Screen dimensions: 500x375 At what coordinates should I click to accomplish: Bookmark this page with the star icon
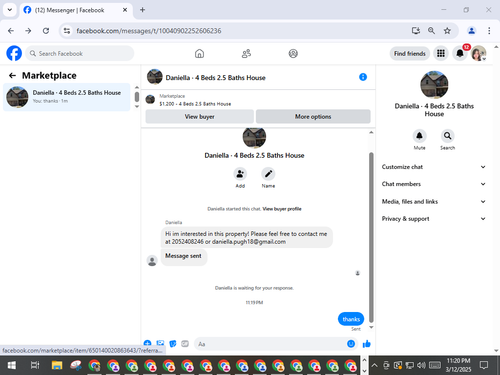(447, 31)
